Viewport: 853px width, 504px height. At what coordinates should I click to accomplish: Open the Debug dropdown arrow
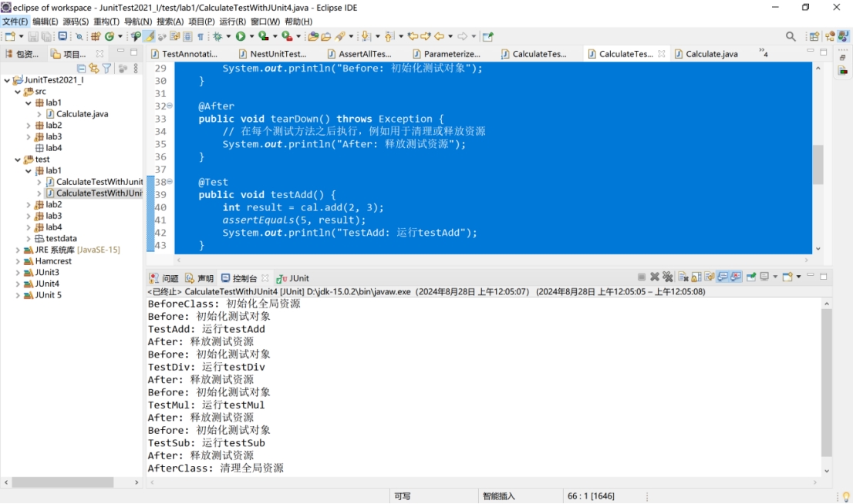pos(228,36)
